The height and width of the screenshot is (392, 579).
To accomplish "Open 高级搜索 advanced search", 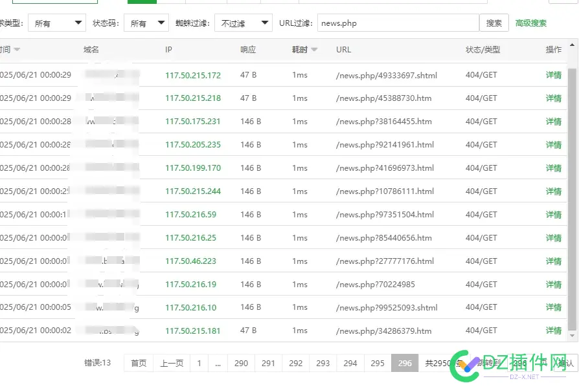I will click(531, 22).
